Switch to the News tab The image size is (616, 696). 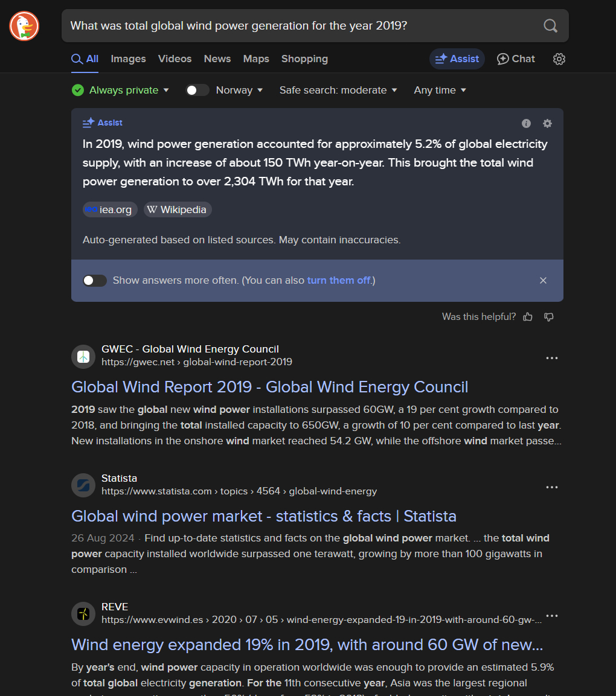[217, 59]
